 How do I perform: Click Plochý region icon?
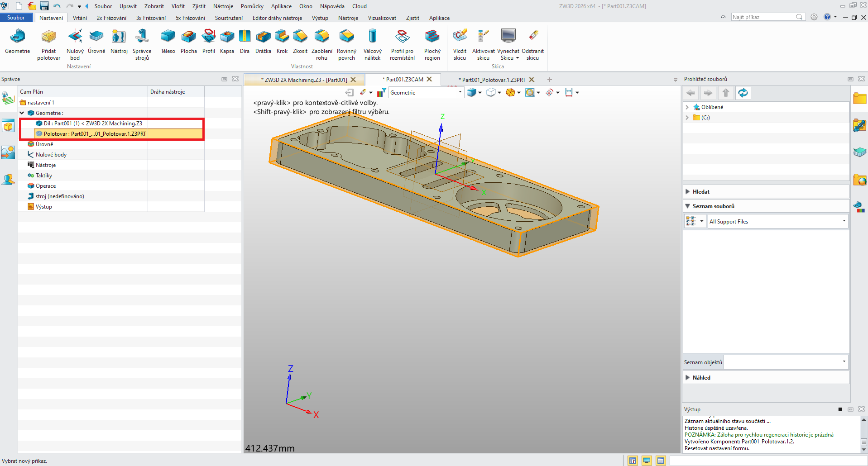tap(432, 45)
